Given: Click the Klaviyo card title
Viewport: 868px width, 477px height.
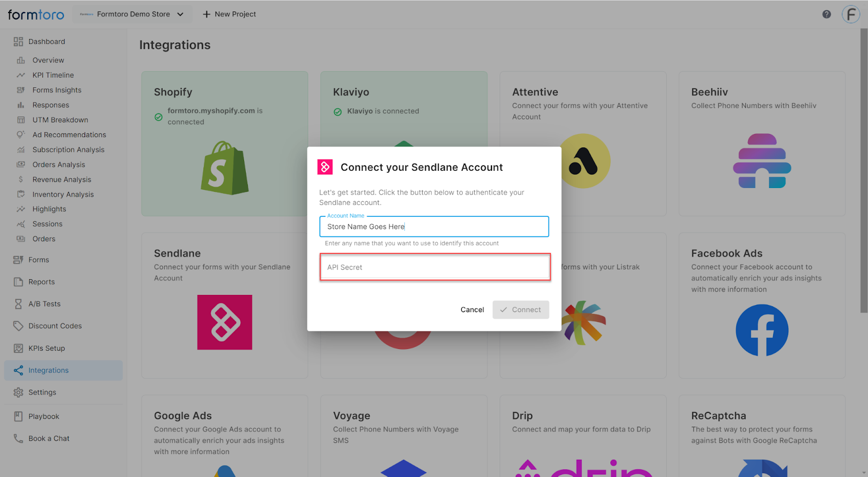Looking at the screenshot, I should pos(351,92).
